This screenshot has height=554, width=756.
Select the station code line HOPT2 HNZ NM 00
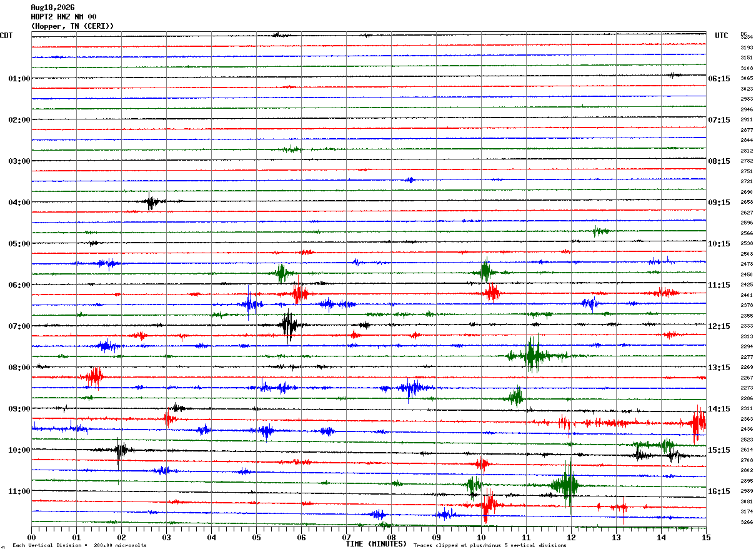pos(64,17)
